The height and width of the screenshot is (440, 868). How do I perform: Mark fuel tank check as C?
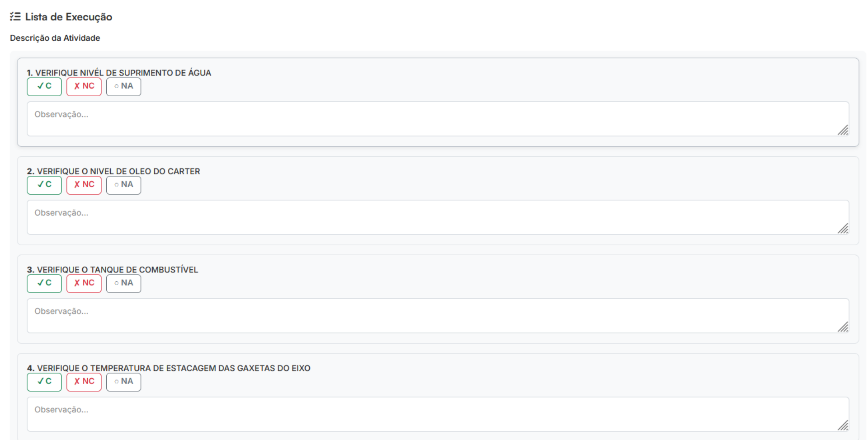point(44,283)
